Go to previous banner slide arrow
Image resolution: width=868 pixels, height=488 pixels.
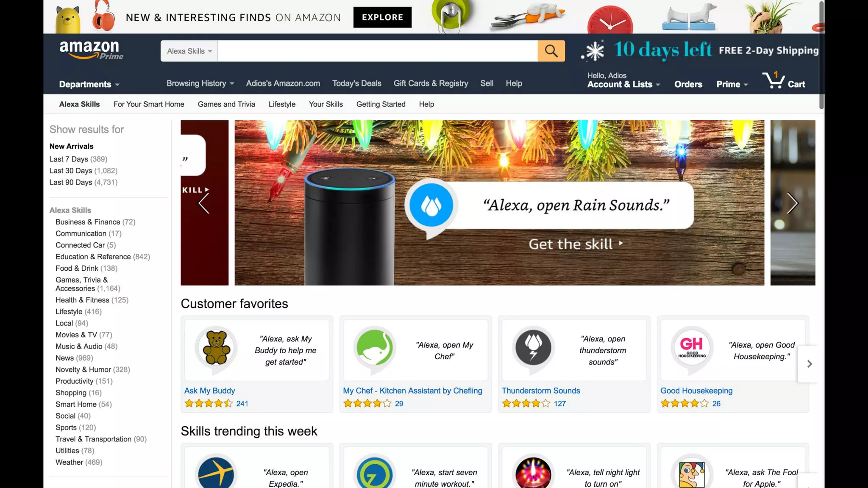pyautogui.click(x=204, y=203)
